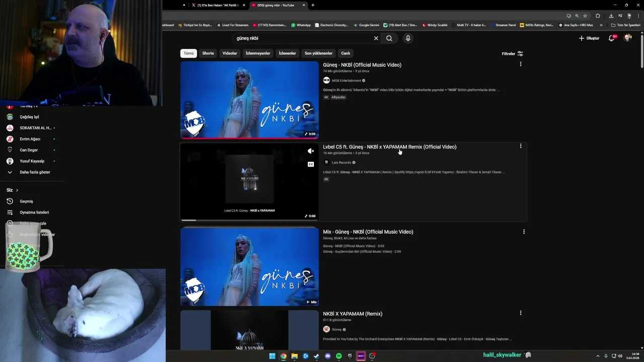Image resolution: width=644 pixels, height=362 pixels.
Task: Select the 'İzlenmeyenler' filter chip
Action: (x=258, y=53)
